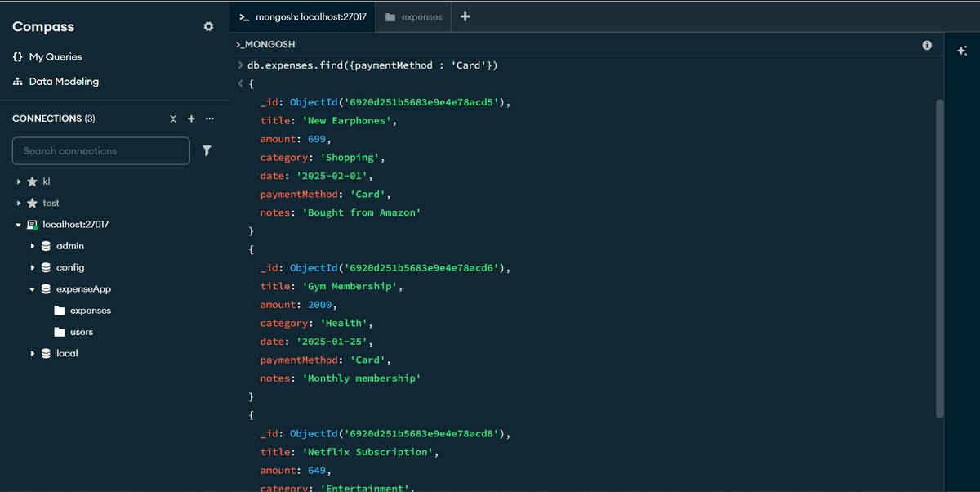Expand the admin database
This screenshot has height=492, width=980.
pyautogui.click(x=33, y=245)
